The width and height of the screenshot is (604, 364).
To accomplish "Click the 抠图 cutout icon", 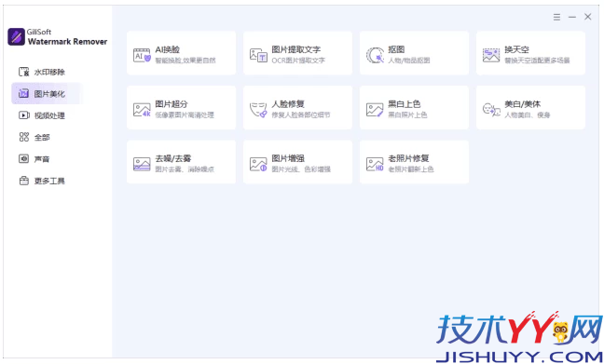I will coord(375,55).
